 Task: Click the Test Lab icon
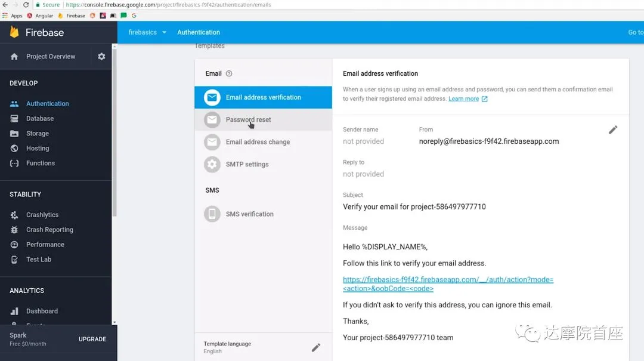[x=14, y=260]
